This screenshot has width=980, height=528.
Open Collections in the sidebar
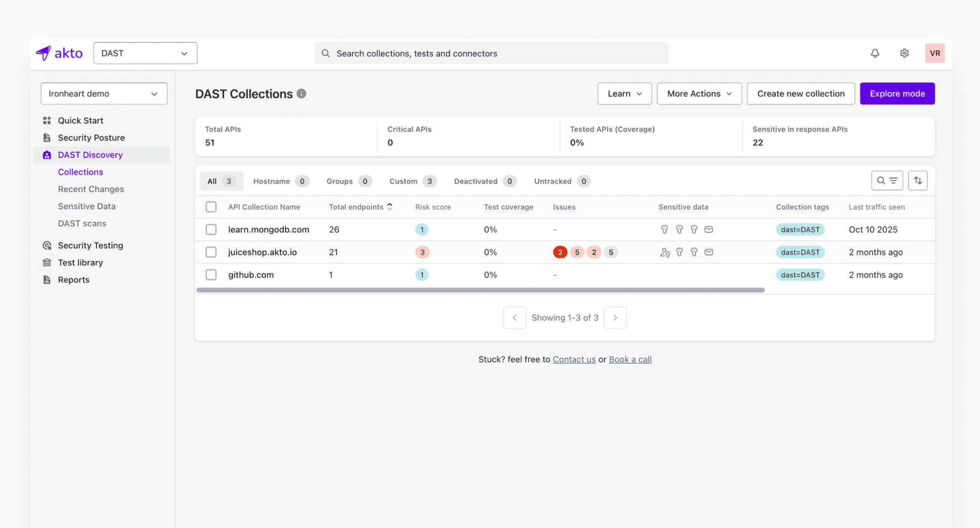coord(80,172)
